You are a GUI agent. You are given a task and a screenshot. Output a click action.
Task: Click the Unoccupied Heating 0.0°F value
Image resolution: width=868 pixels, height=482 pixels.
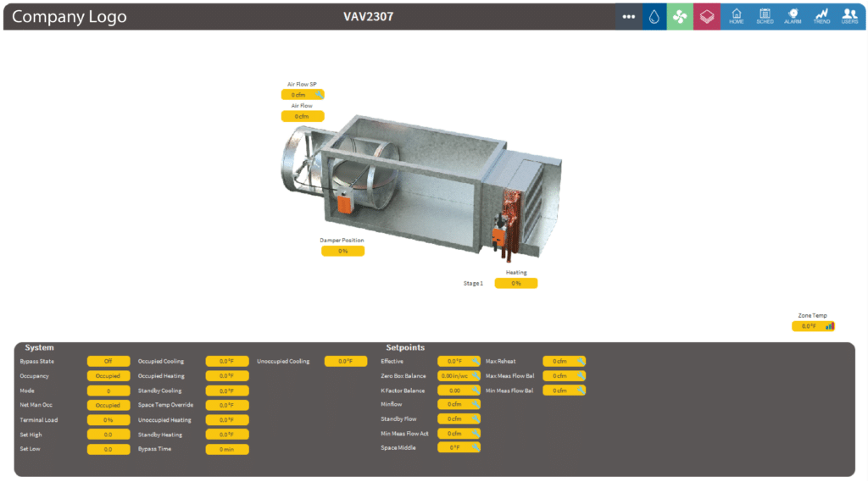(227, 420)
